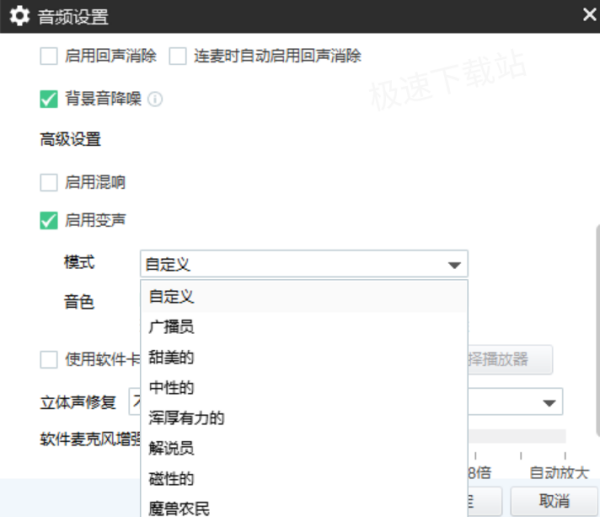The height and width of the screenshot is (517, 600).
Task: Close the 音频设置 dialog
Action: tap(590, 15)
